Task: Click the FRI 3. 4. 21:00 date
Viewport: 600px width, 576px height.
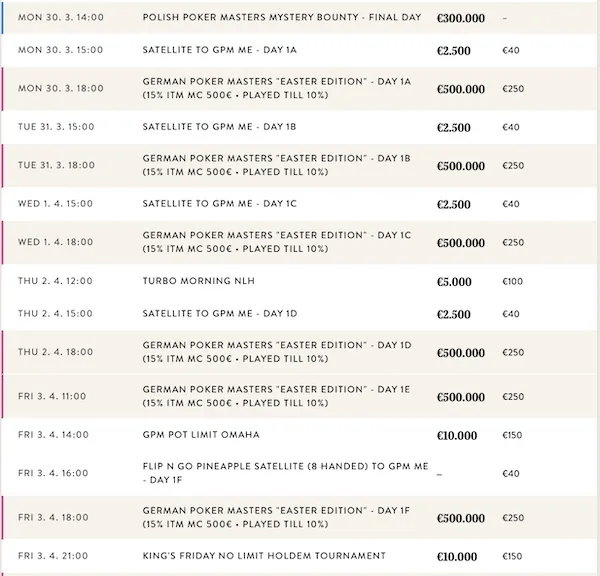Action: [53, 556]
